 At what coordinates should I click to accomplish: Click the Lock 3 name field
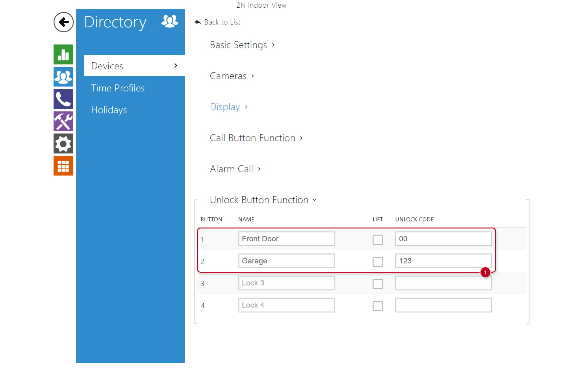pos(287,283)
